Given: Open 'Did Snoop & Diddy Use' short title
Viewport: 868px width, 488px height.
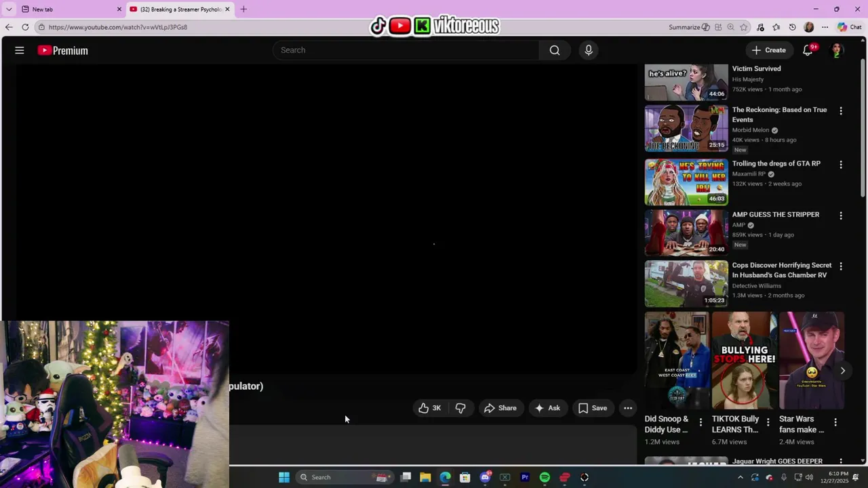Looking at the screenshot, I should click(667, 424).
